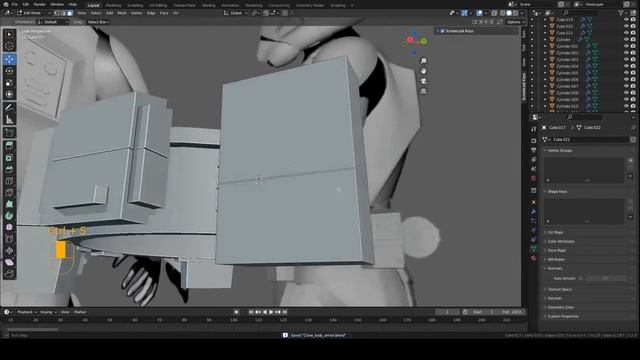This screenshot has width=640, height=360.
Task: Open the Orientation Default dropdown
Action: click(x=52, y=22)
